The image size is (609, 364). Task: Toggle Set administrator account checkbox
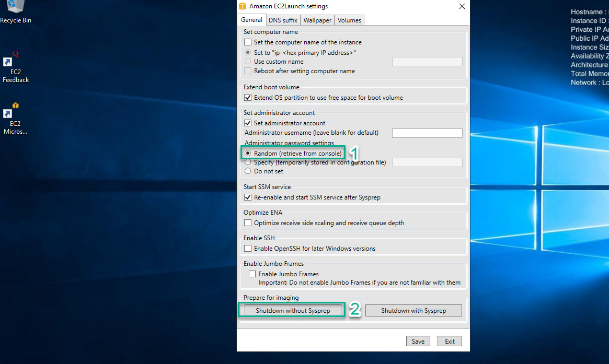tap(248, 123)
